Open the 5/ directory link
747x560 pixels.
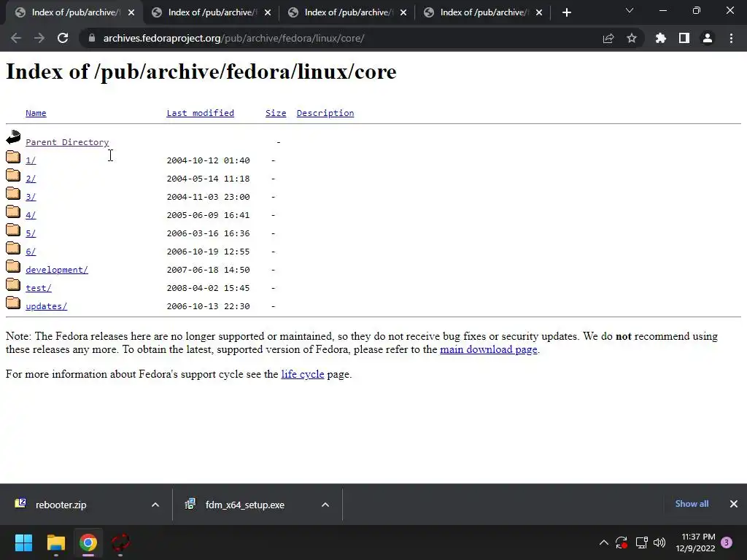31,233
